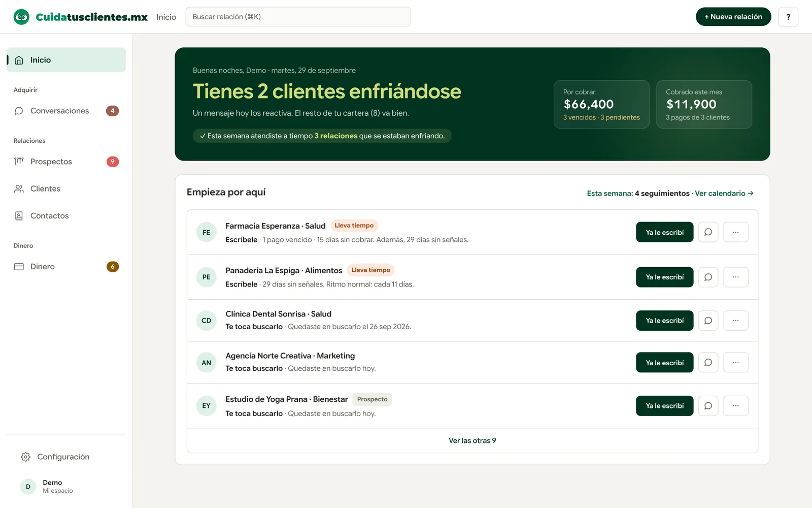Click Ya le escribí for Estudio de Yoga Prana
This screenshot has width=812, height=508.
coord(665,406)
